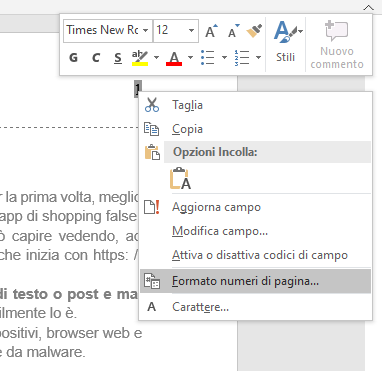Screen dimensions: 382x371
Task: Click the Carattere letter A icon
Action: (152, 307)
